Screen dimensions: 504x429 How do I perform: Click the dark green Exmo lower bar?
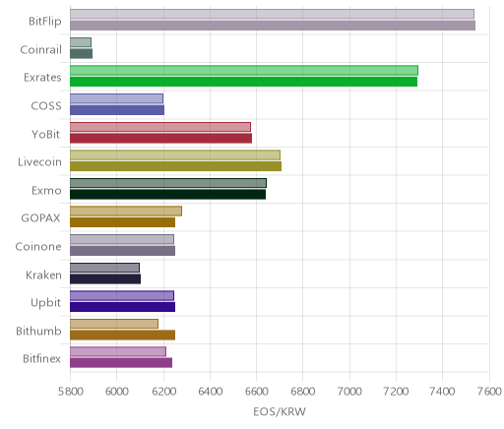tap(167, 195)
